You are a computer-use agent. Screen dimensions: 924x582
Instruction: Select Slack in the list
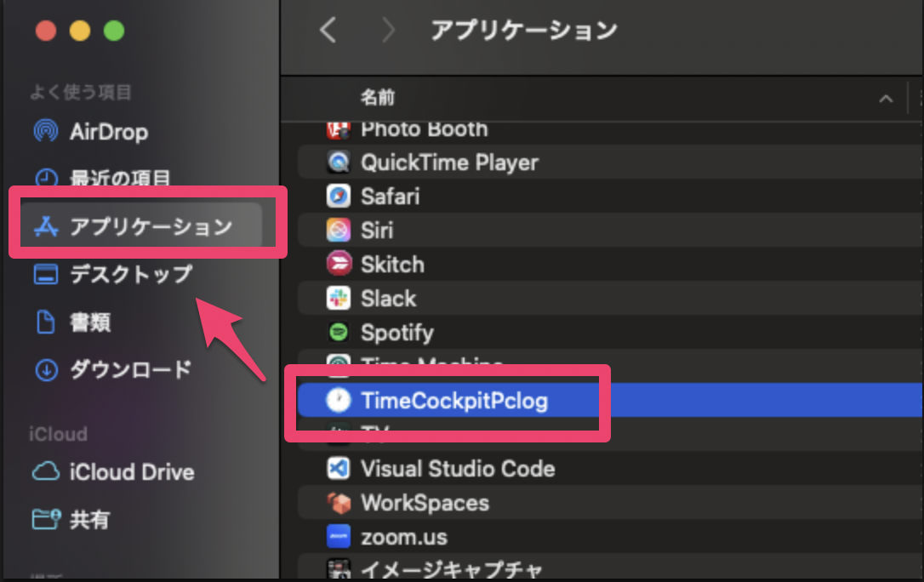[610, 299]
